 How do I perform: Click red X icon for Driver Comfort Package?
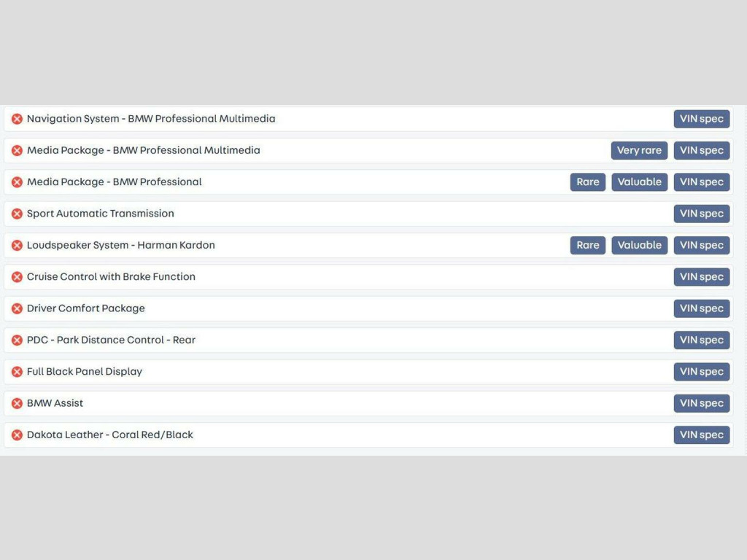(17, 308)
